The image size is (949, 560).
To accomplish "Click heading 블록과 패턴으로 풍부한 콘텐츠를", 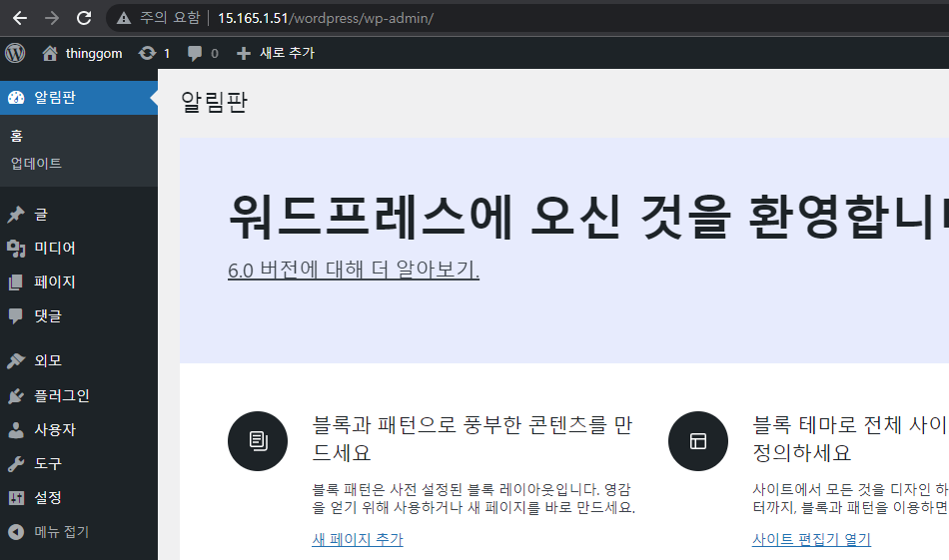I will (x=473, y=438).
